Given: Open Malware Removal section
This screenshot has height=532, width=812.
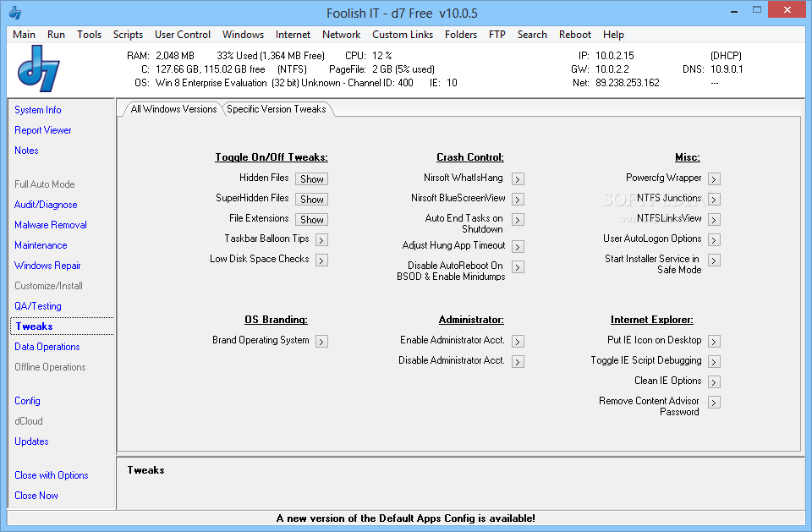Looking at the screenshot, I should [51, 225].
